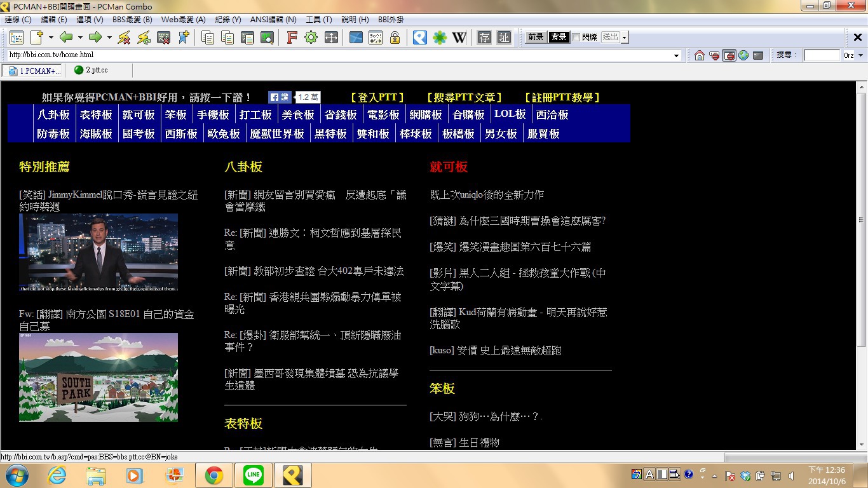Click the green forward arrow icon
868x488 pixels.
(95, 37)
